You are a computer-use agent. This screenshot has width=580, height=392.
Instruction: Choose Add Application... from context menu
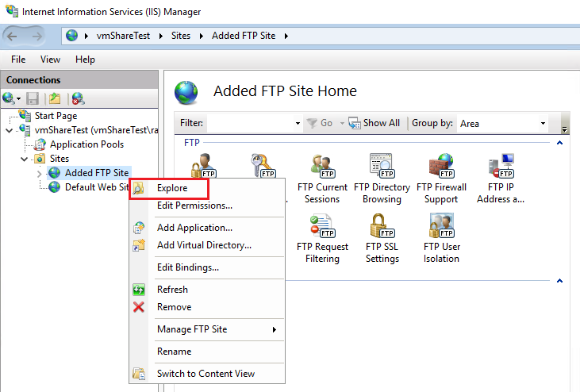point(207,228)
